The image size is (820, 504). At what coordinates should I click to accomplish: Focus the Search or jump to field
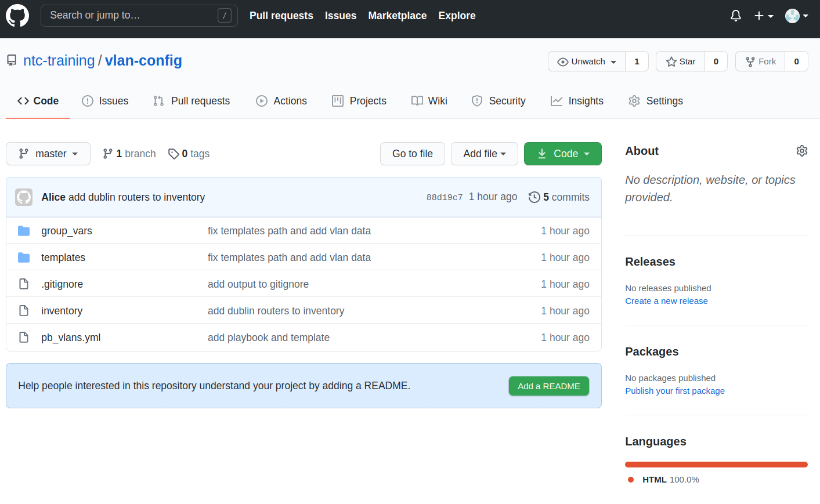click(x=131, y=16)
